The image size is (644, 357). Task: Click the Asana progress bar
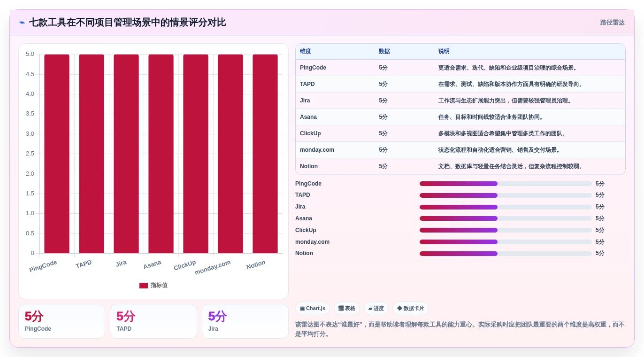[x=506, y=218]
